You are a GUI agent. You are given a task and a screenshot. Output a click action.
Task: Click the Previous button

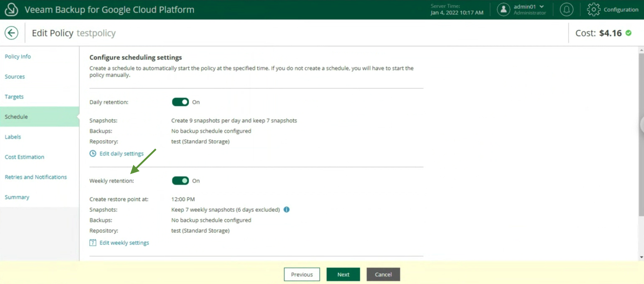[x=302, y=274]
